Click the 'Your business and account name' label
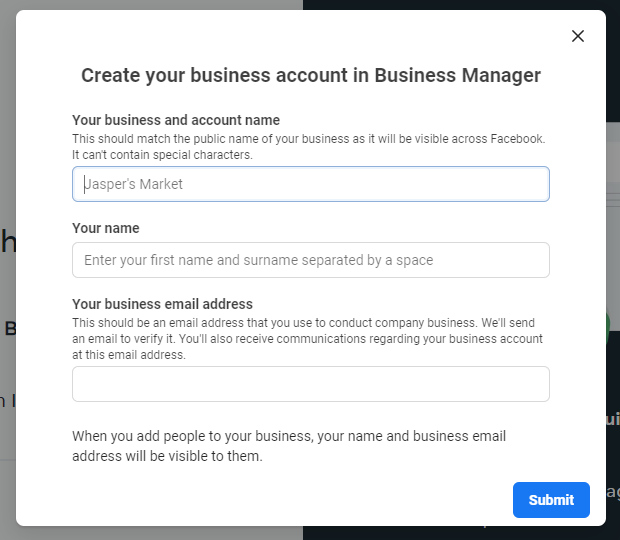Viewport: 620px width, 540px height. click(176, 120)
